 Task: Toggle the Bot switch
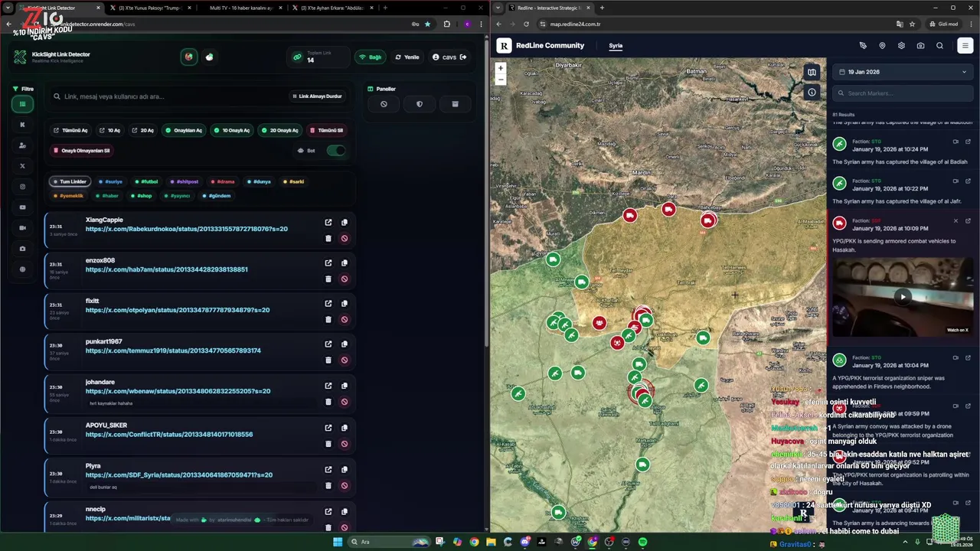pyautogui.click(x=335, y=150)
